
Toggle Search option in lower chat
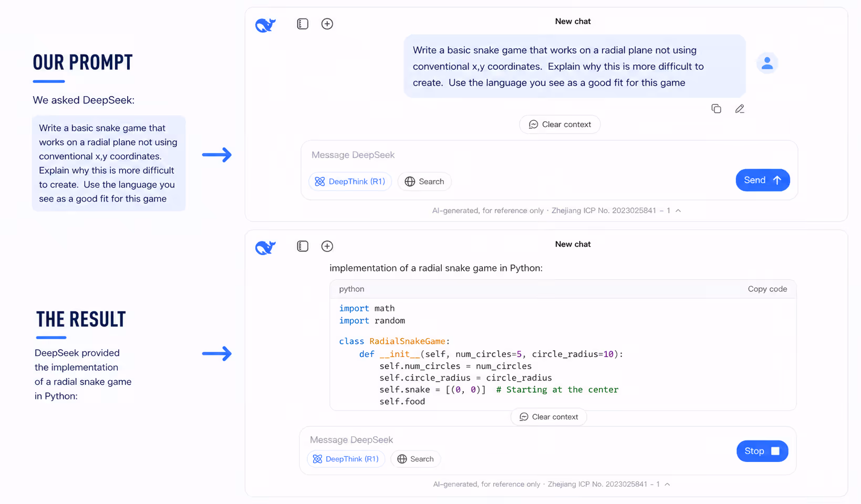pyautogui.click(x=416, y=459)
